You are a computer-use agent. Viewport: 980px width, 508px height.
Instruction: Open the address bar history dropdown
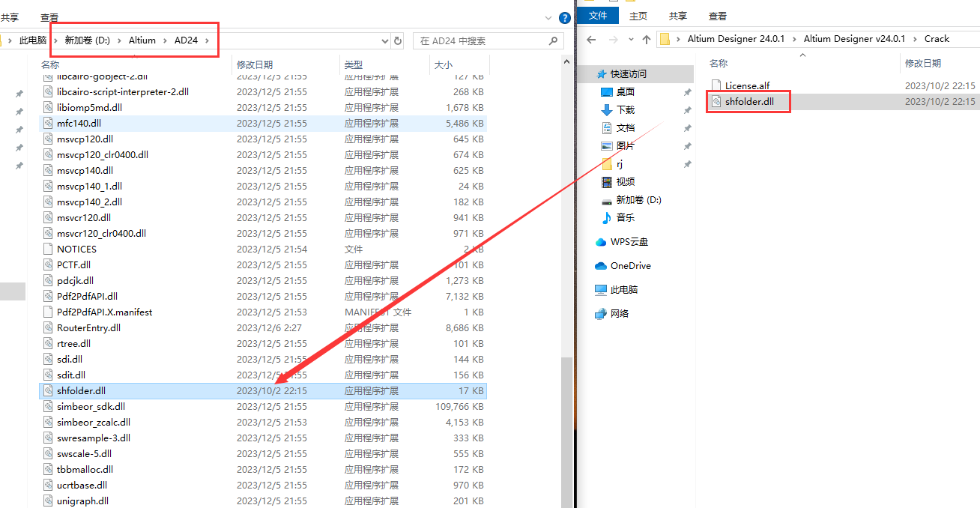385,40
